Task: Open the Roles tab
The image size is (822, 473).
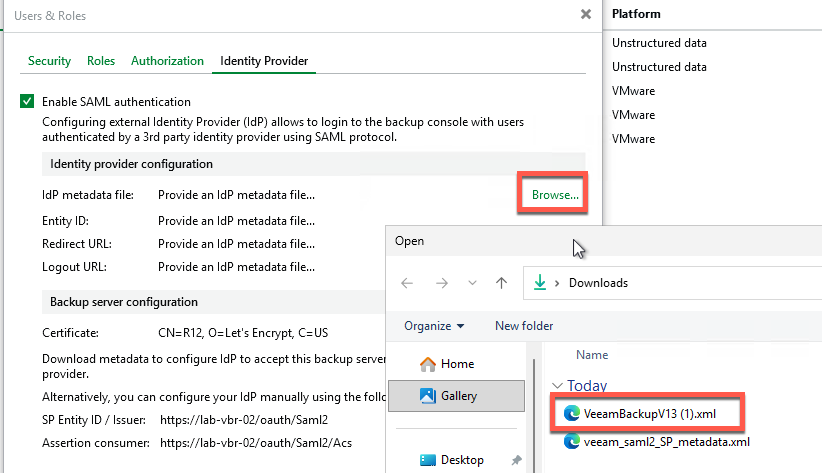Action: click(101, 61)
